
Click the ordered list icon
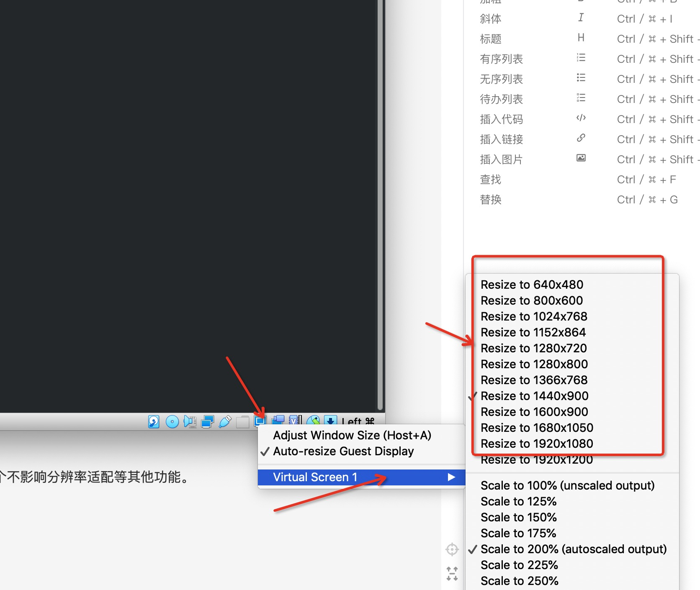pos(581,58)
